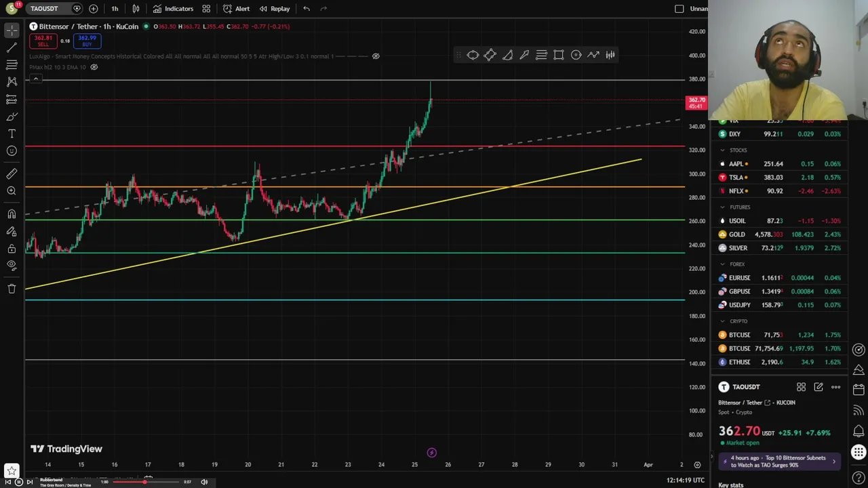Open the Top 10 Bittensor Subnets news link
Image resolution: width=868 pixels, height=488 pixels.
click(x=781, y=462)
